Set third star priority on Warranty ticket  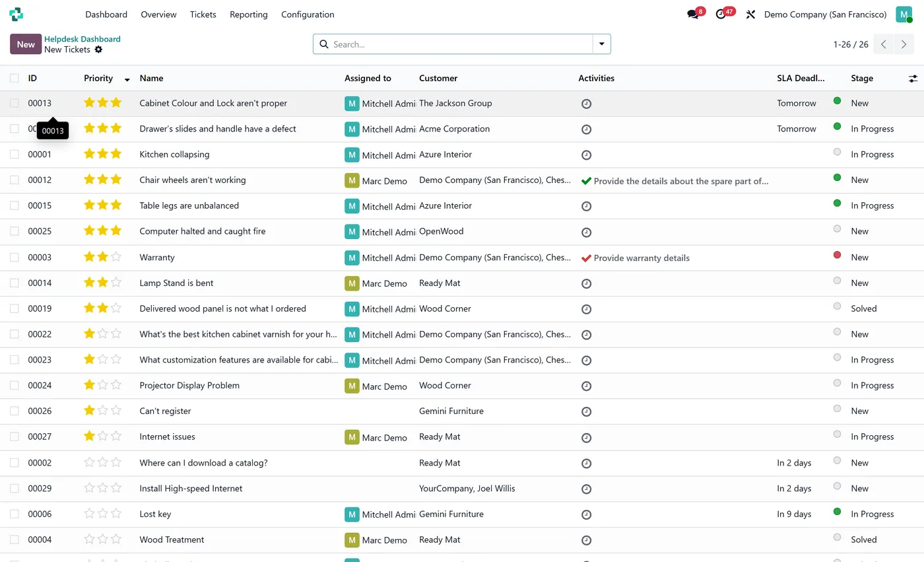[x=116, y=257]
